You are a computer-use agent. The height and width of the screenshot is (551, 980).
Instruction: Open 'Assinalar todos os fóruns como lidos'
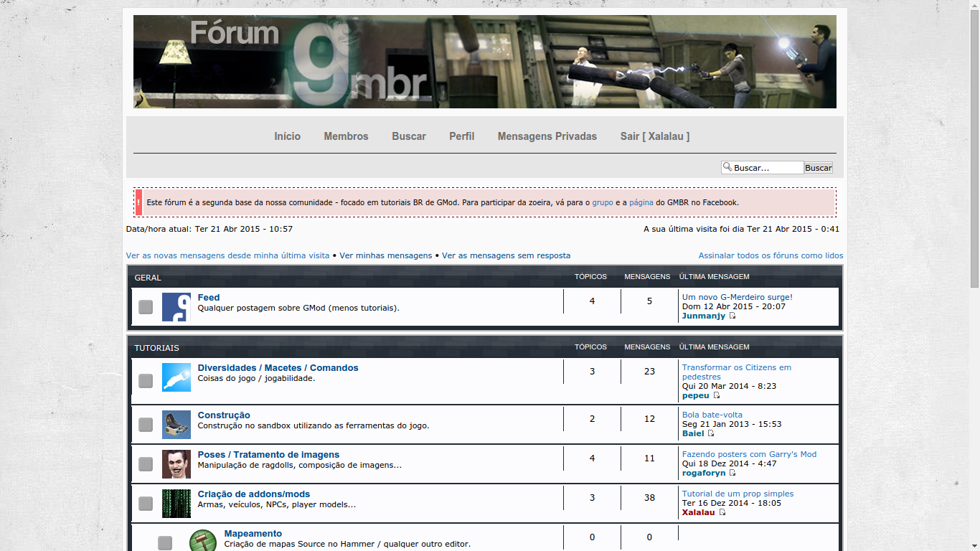tap(771, 255)
